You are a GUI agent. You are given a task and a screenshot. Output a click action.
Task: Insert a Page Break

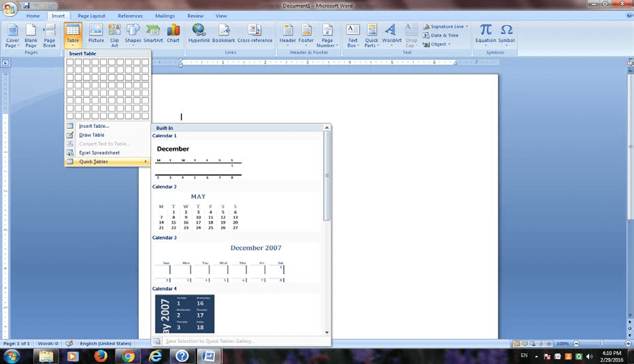(50, 35)
